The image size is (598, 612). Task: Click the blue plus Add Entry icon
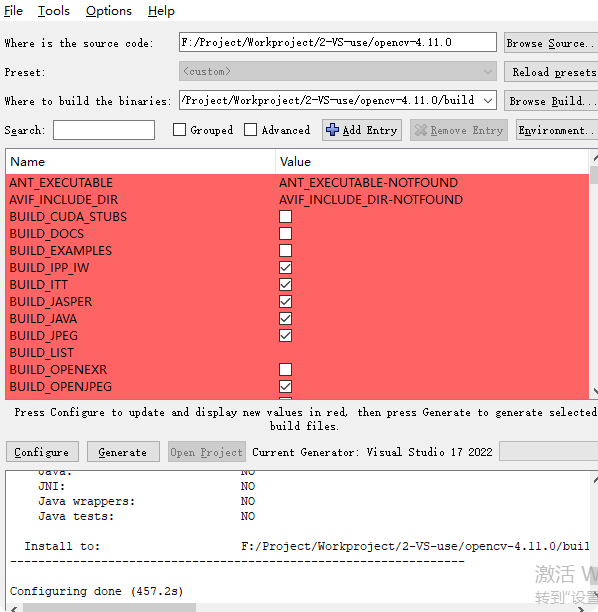(332, 130)
